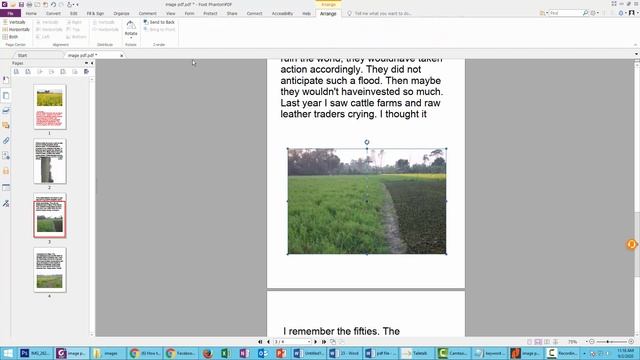
Task: Click the Save icon in quick access toolbar
Action: (21, 4)
